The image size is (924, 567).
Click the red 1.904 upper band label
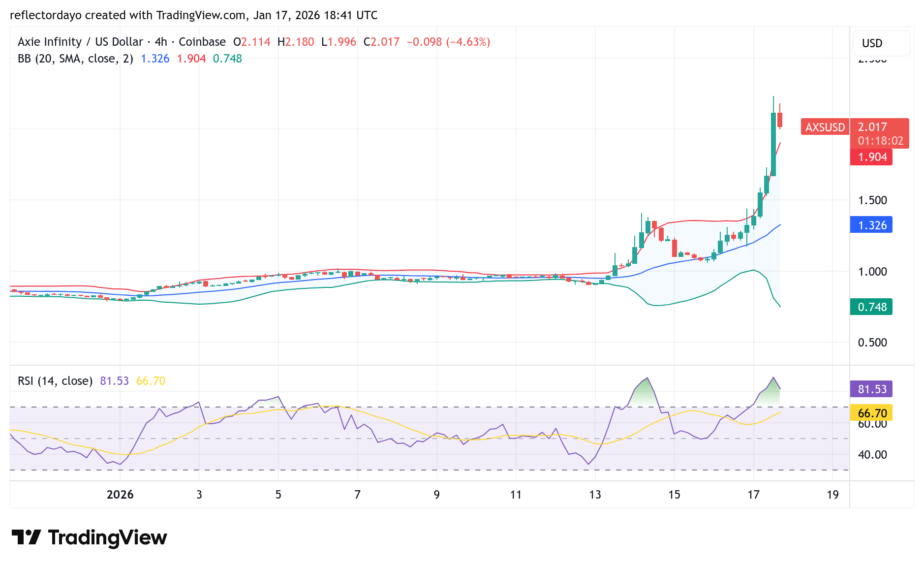871,157
